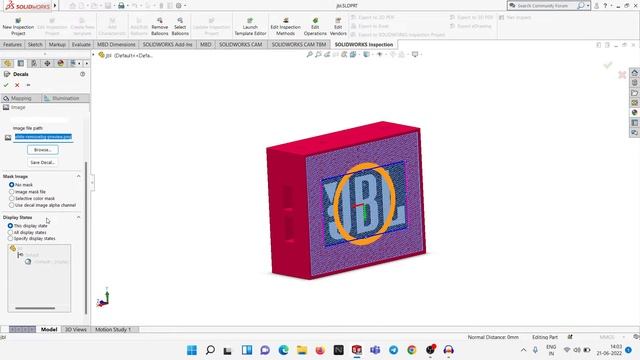This screenshot has height=360, width=640.
Task: Open DisplayManager tab icon
Action: pyautogui.click(x=60, y=63)
